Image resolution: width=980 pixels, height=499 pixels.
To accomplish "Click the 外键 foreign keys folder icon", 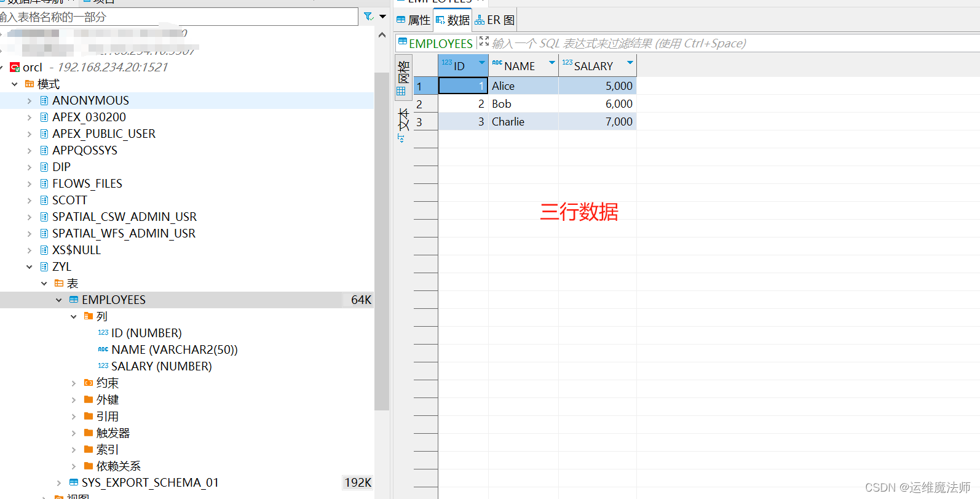I will [x=89, y=399].
